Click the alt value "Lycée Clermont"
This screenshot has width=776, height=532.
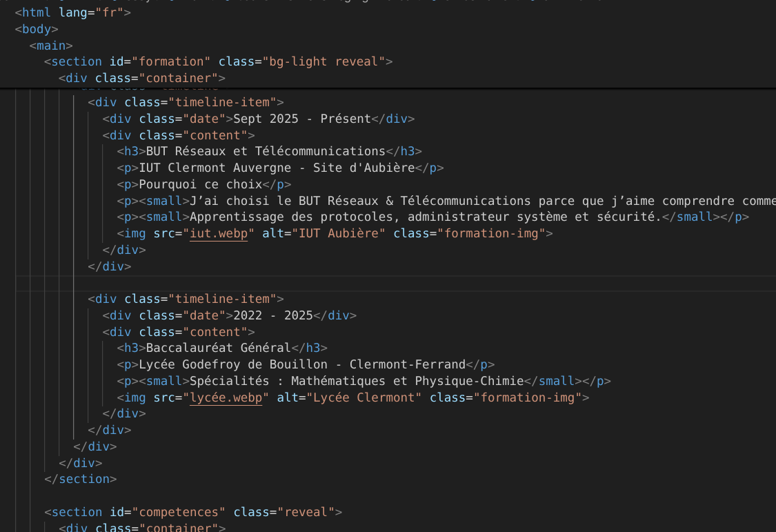click(364, 398)
